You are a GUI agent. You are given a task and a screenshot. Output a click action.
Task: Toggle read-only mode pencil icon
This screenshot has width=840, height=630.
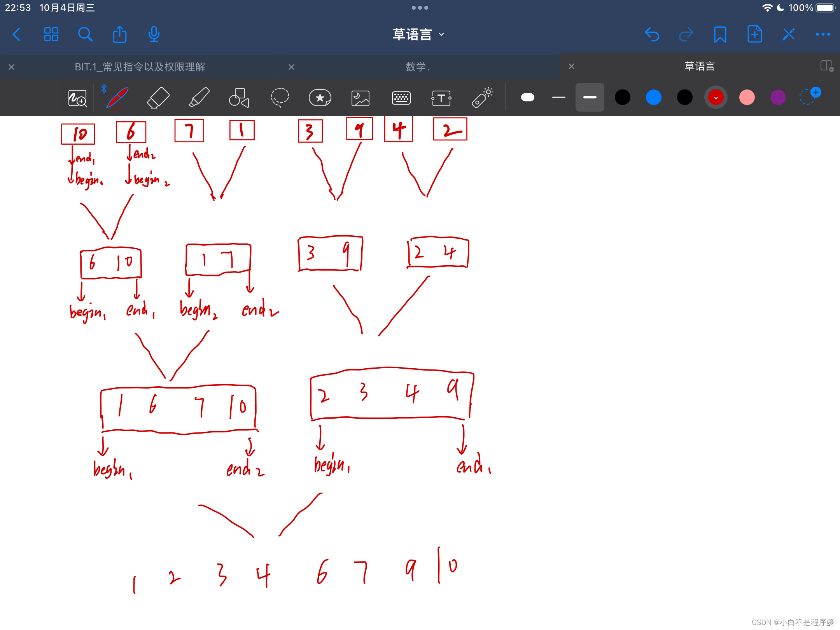tap(789, 34)
